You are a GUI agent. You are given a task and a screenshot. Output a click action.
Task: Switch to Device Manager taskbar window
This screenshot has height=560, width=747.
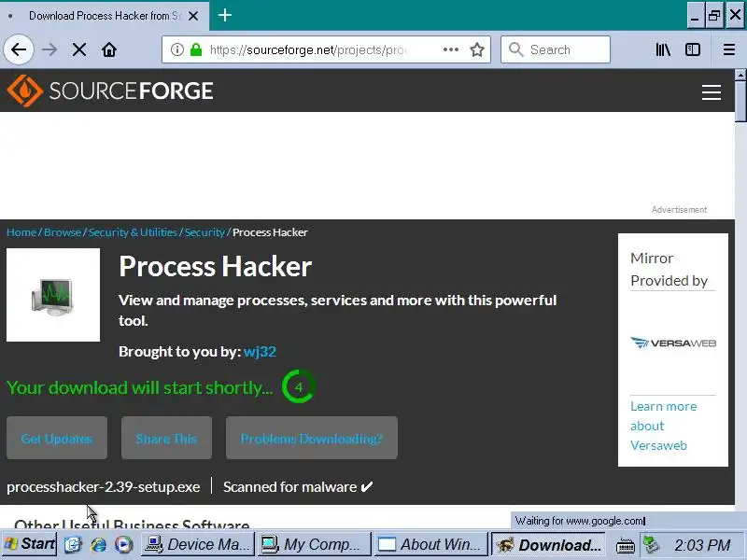pyautogui.click(x=198, y=544)
